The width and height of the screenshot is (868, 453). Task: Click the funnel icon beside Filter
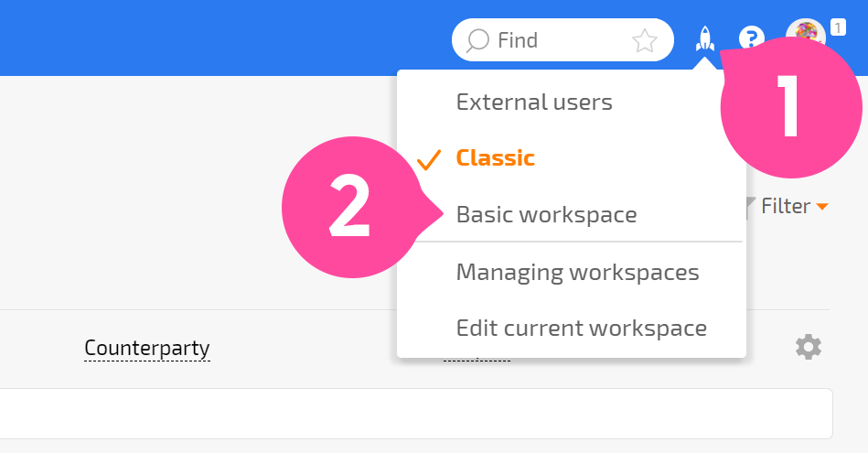[750, 207]
